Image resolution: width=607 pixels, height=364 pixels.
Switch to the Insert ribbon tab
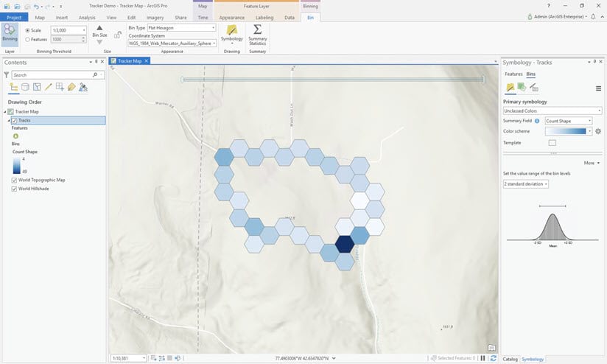click(62, 18)
